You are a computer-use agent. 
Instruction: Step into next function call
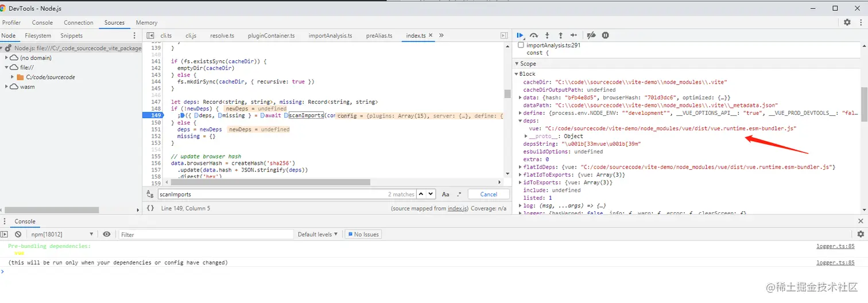tap(547, 35)
